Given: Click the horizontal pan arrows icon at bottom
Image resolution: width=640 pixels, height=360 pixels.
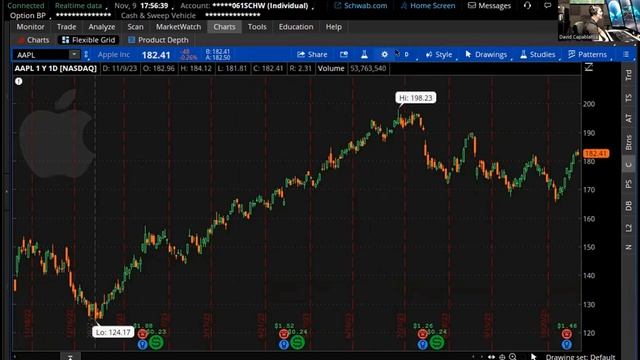Looking at the screenshot, I should point(491,357).
